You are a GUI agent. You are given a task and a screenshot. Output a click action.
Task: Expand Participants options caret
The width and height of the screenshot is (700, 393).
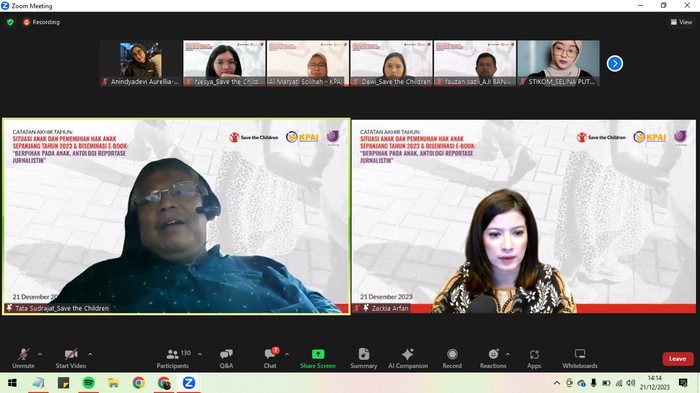[x=200, y=354]
